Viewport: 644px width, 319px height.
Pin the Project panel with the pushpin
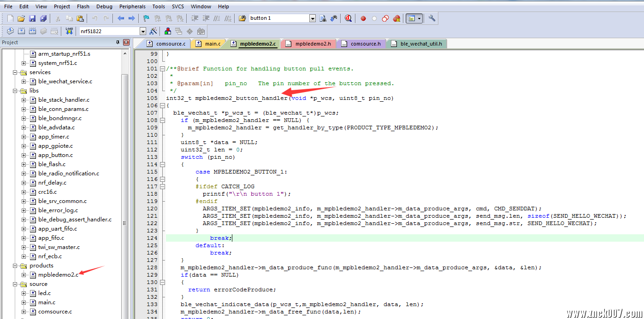118,42
